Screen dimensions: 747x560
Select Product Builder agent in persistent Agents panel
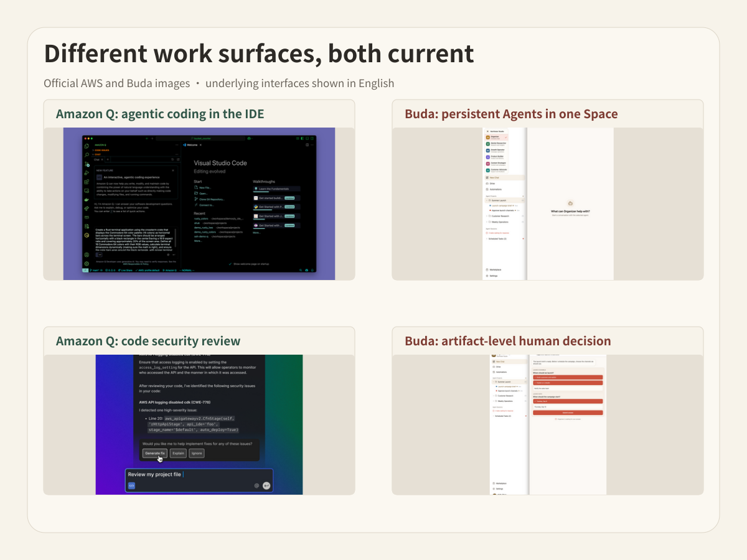point(496,157)
